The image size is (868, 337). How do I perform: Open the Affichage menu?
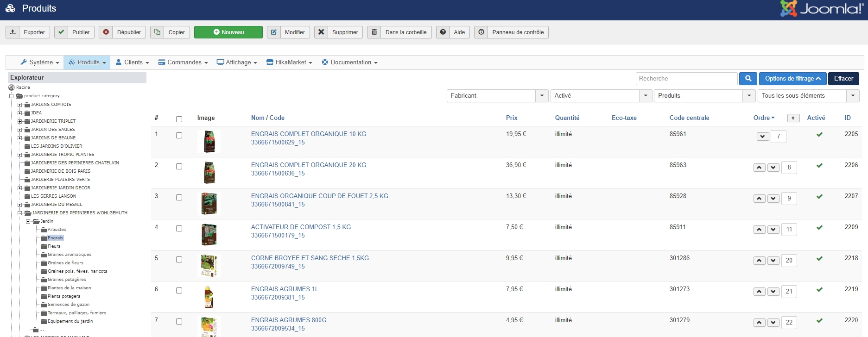(x=237, y=62)
